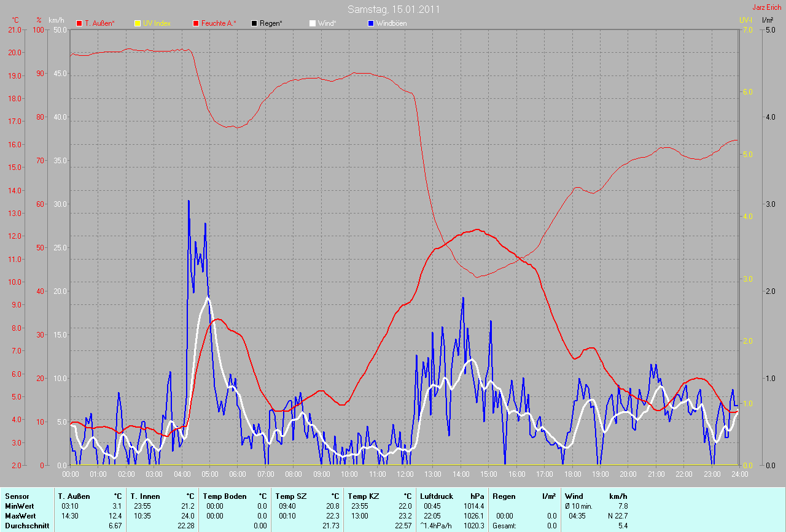Select the 'UV Index' legend label
The image size is (786, 532).
coord(157,23)
